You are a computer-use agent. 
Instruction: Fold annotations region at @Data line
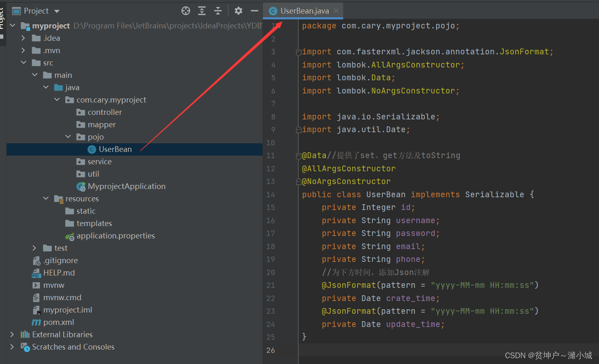(x=299, y=156)
